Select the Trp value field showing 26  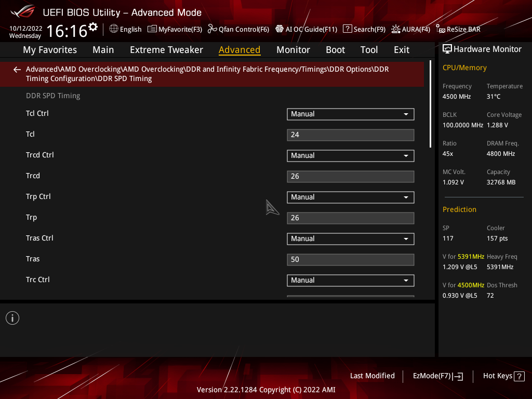coord(351,218)
